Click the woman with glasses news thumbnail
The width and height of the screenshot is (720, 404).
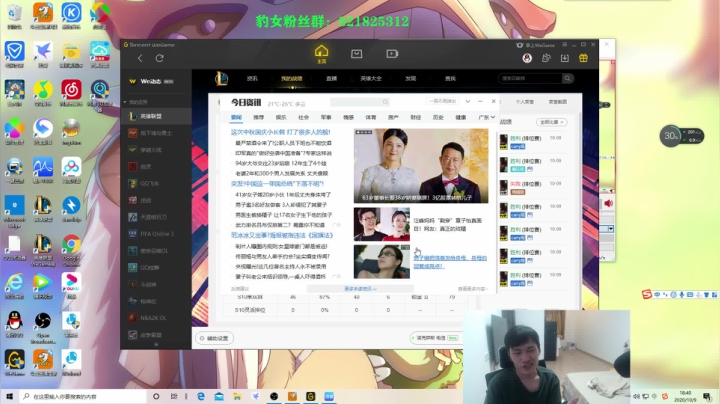(382, 261)
